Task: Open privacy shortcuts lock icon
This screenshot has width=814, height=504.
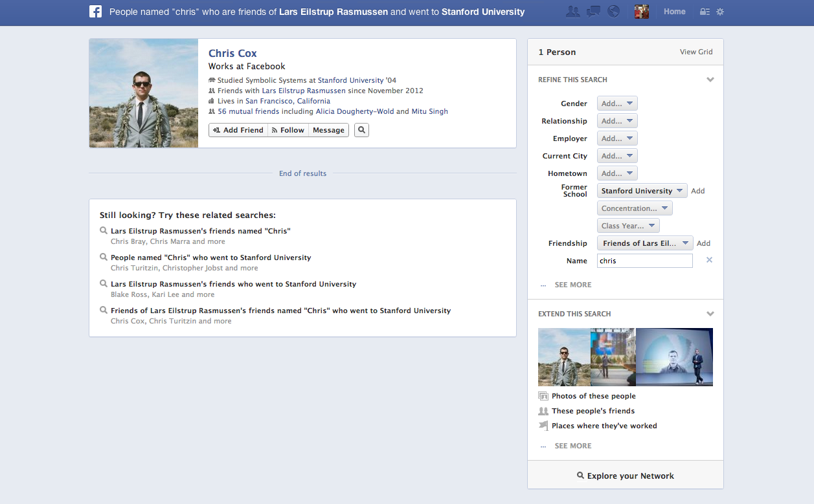Action: tap(705, 12)
